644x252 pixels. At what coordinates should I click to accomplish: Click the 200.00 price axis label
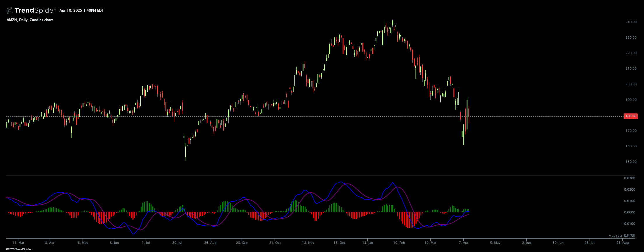[x=631, y=84]
